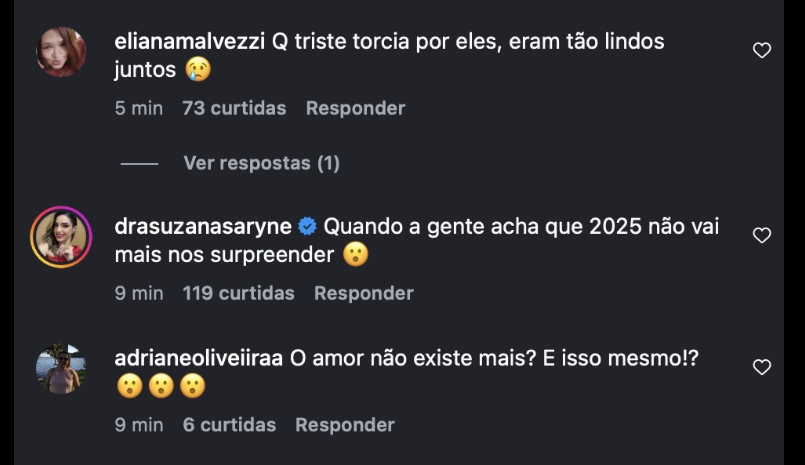Open elianamalvezzi's profile picture
Image resolution: width=805 pixels, height=465 pixels.
pos(61,51)
